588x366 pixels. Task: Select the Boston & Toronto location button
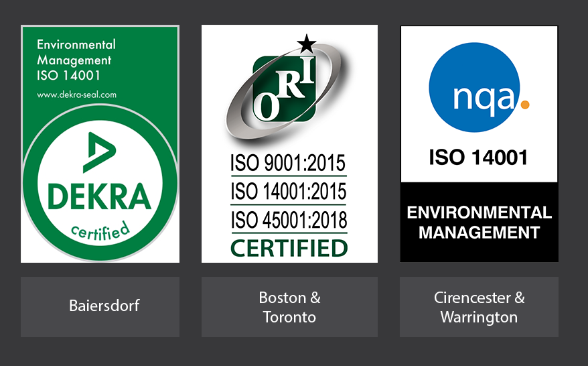289,307
